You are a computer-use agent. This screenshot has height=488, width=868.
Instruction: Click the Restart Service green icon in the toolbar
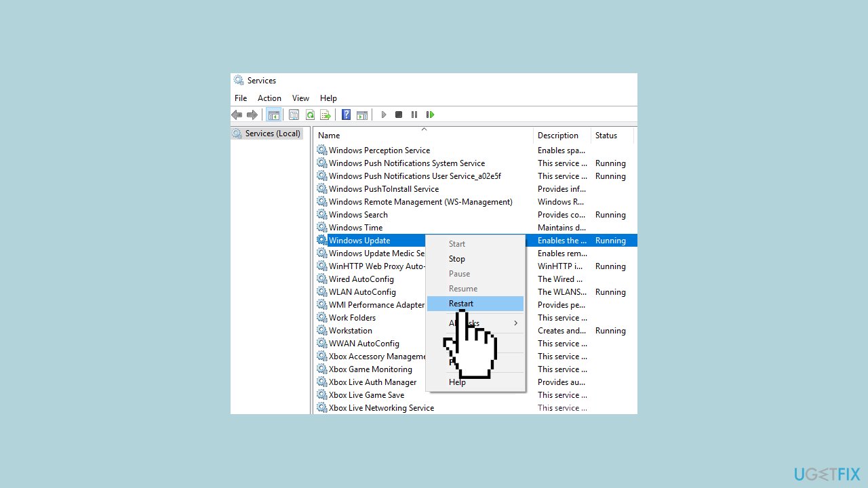click(x=430, y=115)
